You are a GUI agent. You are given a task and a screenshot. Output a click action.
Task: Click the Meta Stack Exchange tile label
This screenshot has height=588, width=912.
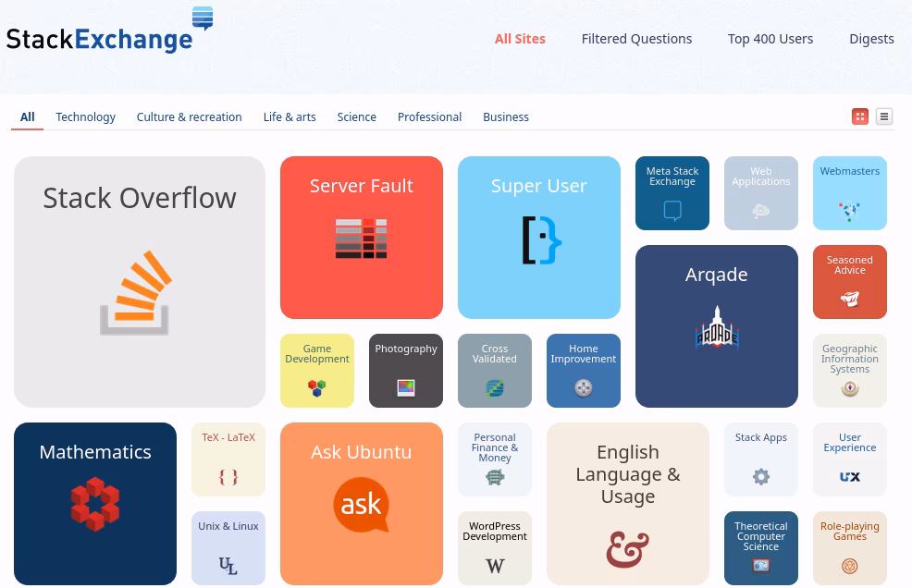672,177
